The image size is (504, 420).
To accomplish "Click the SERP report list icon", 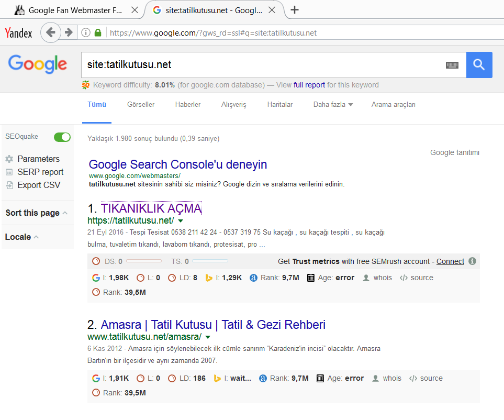I will coord(9,172).
